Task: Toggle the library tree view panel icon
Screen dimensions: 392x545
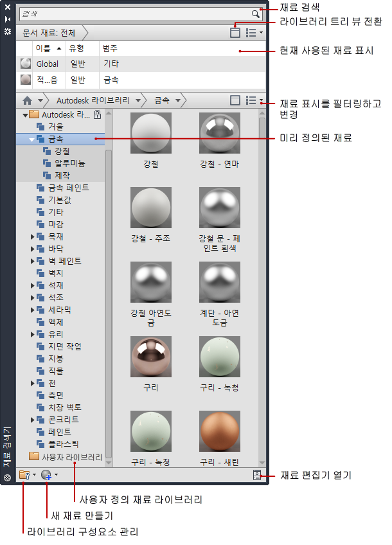Action: [235, 100]
